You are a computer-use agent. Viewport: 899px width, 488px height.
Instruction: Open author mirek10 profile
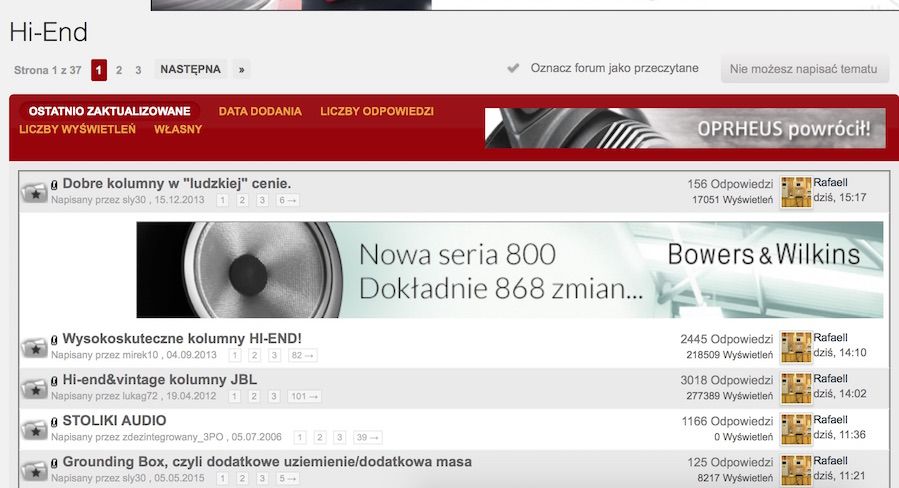tap(140, 355)
